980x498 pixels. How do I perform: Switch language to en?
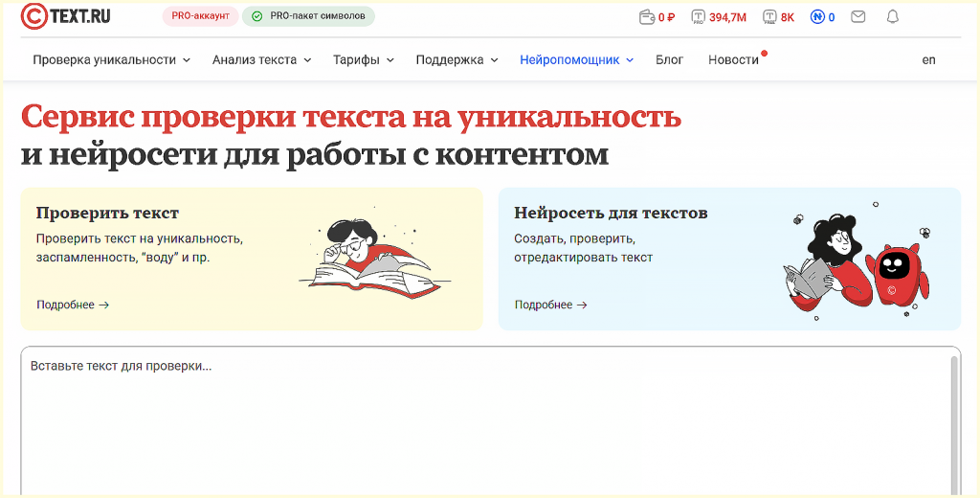click(928, 60)
